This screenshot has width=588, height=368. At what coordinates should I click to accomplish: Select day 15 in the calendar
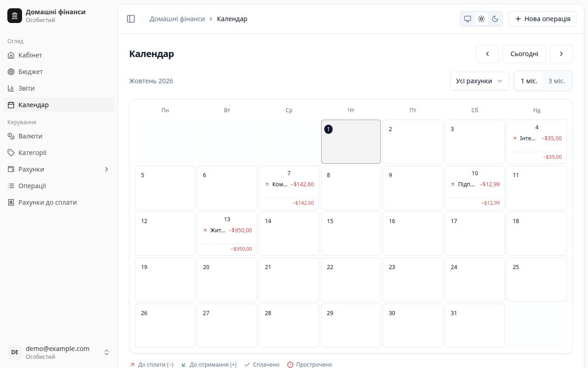351,234
